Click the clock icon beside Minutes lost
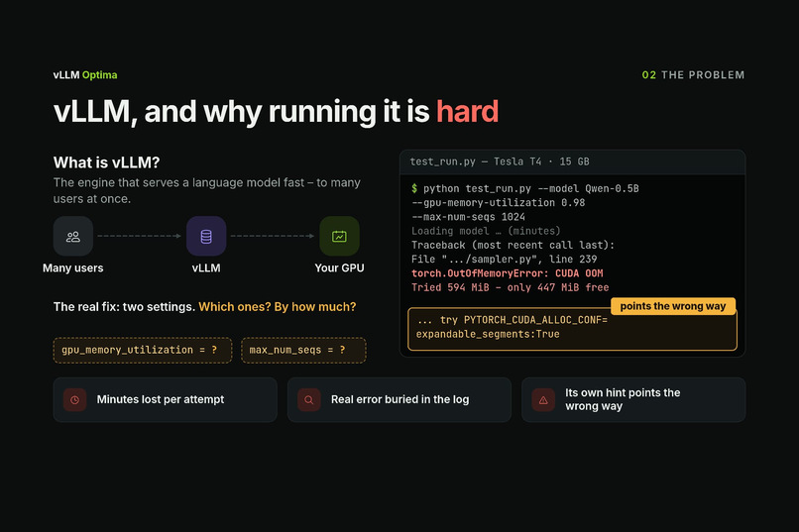Viewport: 799px width, 532px height. pos(75,399)
